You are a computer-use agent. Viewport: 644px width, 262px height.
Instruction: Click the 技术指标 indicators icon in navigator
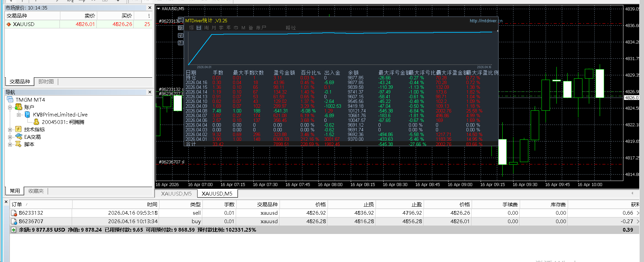pyautogui.click(x=19, y=129)
